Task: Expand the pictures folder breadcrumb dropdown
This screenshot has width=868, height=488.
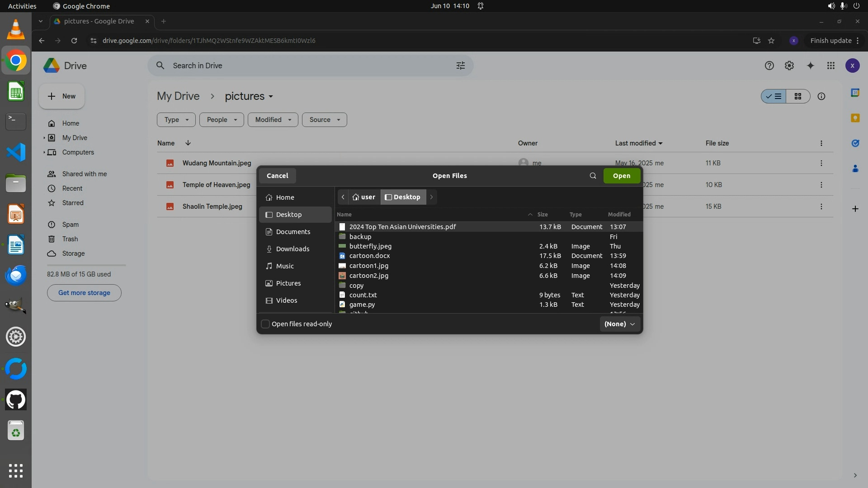Action: click(x=271, y=97)
